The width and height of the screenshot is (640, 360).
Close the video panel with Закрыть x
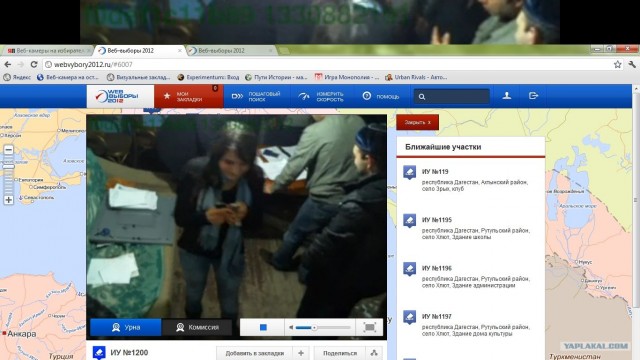[x=417, y=122]
